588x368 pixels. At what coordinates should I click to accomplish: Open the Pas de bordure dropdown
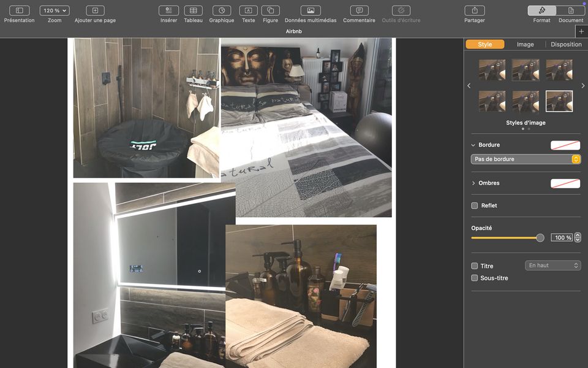tap(526, 159)
